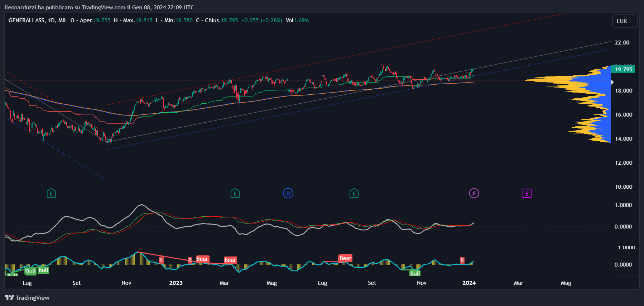
Task: Click the red B label just before the 2023 label
Action: pyautogui.click(x=161, y=260)
